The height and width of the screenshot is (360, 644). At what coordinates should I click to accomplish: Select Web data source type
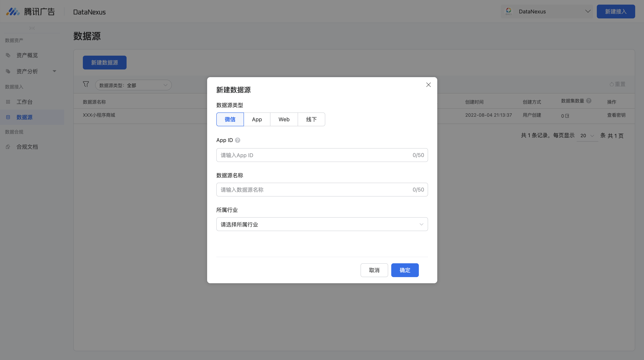(284, 119)
